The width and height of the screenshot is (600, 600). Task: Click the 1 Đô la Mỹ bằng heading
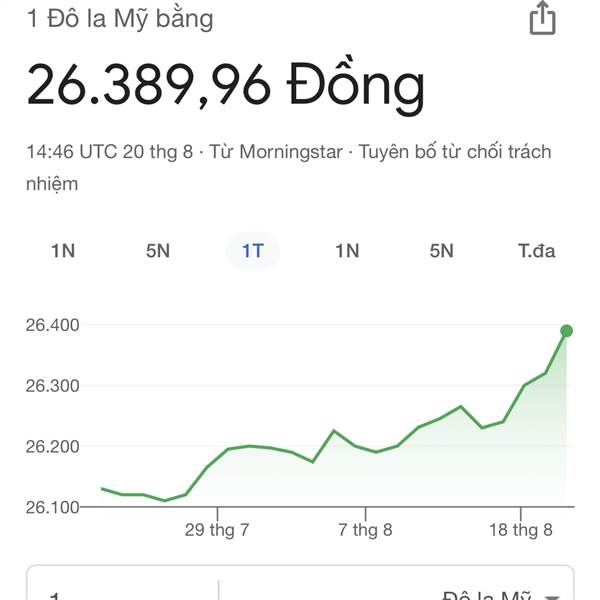120,19
